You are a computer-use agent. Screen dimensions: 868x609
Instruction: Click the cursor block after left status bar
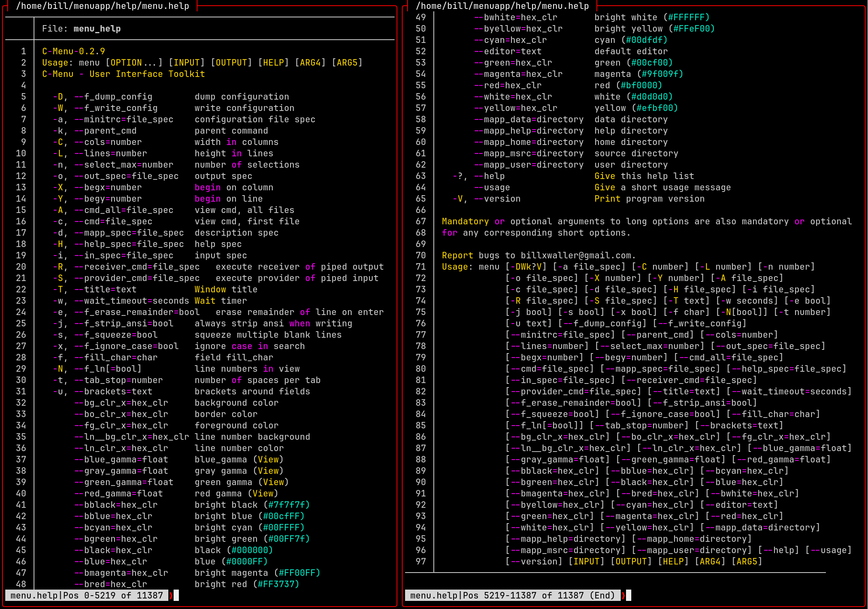176,596
